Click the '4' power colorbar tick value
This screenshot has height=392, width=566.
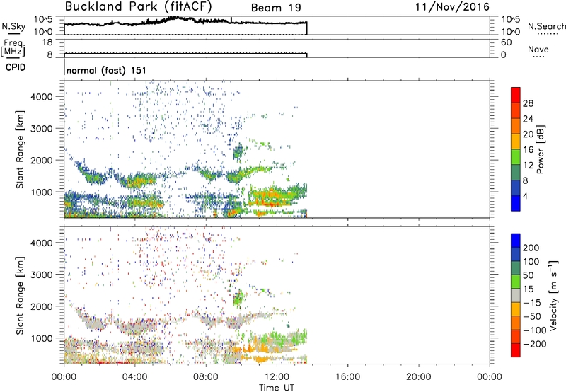click(525, 196)
